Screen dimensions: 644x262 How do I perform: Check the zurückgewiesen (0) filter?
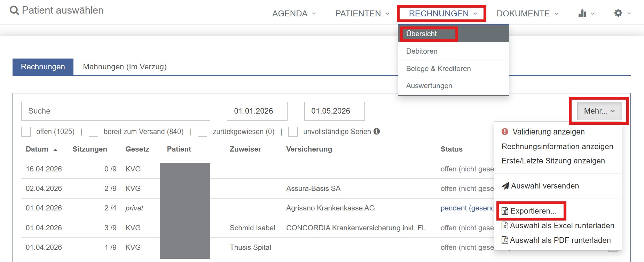[202, 132]
